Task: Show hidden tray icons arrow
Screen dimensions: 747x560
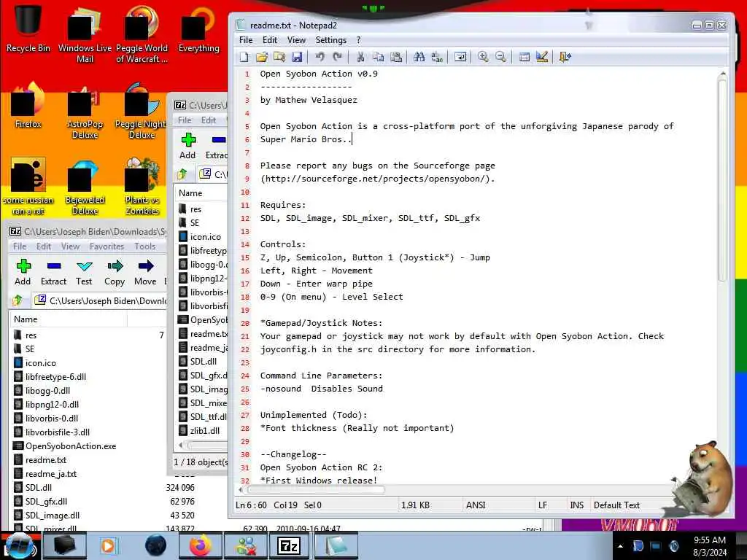Action: point(620,546)
